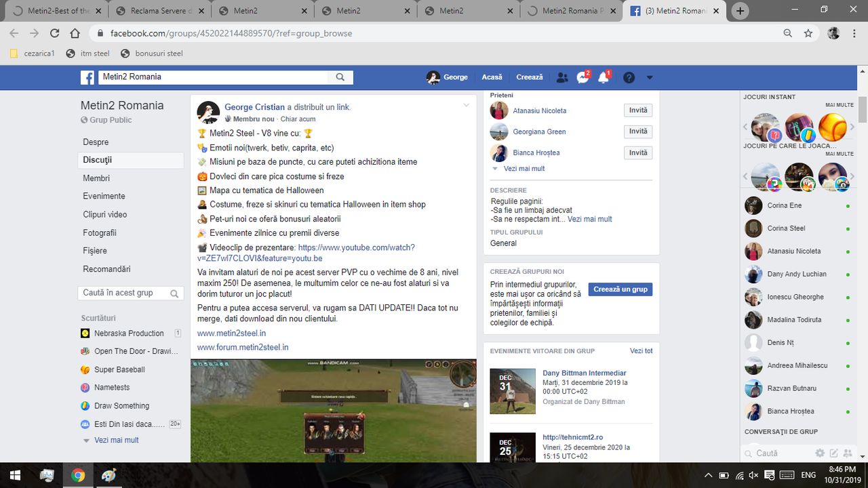Open the Fișiere section

[130, 251]
